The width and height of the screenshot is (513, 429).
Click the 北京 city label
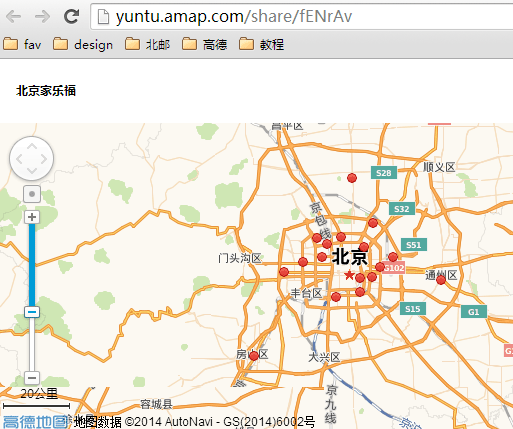[350, 256]
